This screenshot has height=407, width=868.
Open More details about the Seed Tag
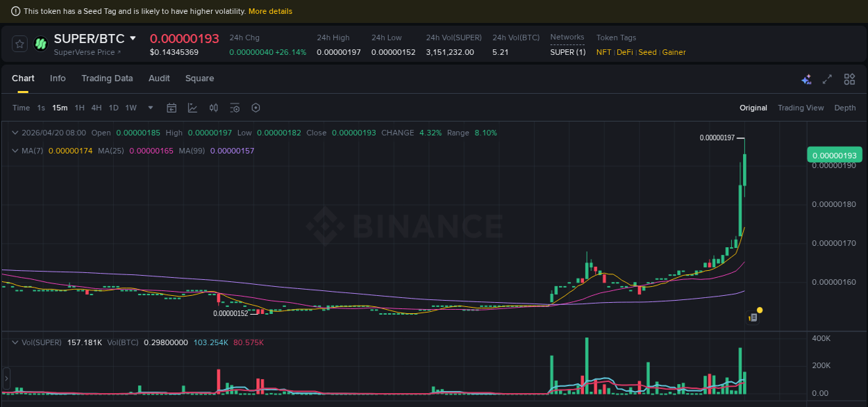[x=270, y=11]
